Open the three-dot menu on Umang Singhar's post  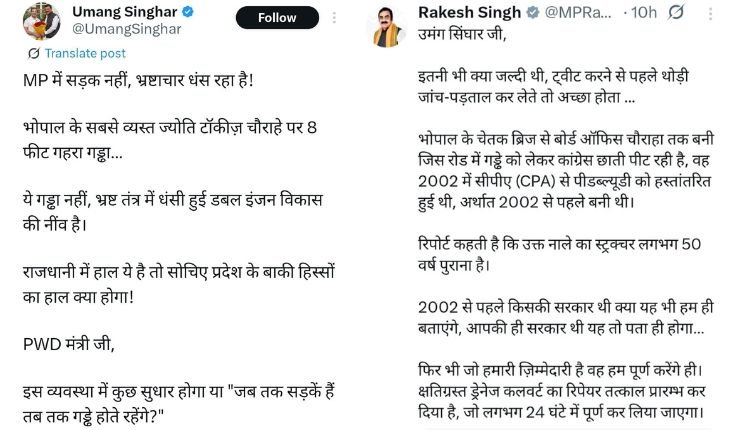[x=334, y=18]
